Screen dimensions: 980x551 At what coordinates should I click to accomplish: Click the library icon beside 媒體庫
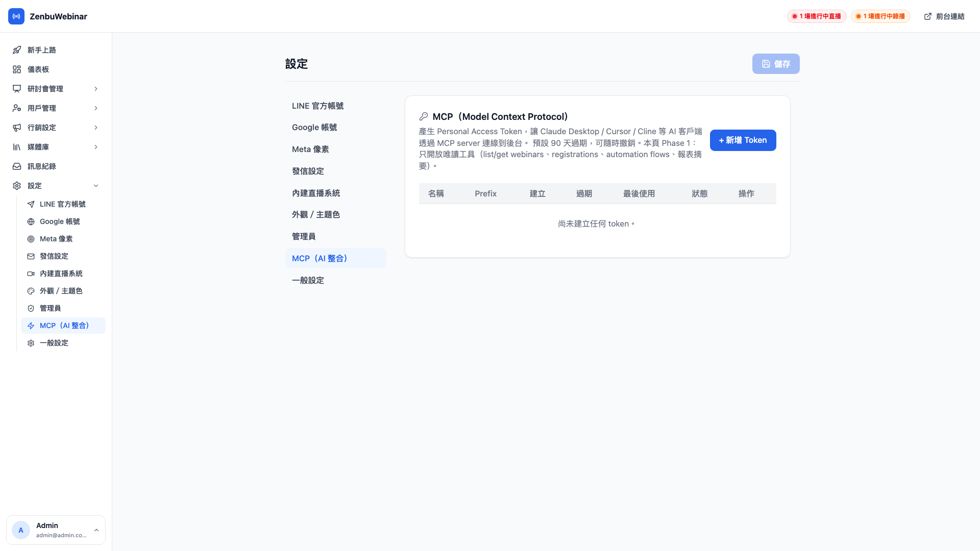click(x=17, y=147)
